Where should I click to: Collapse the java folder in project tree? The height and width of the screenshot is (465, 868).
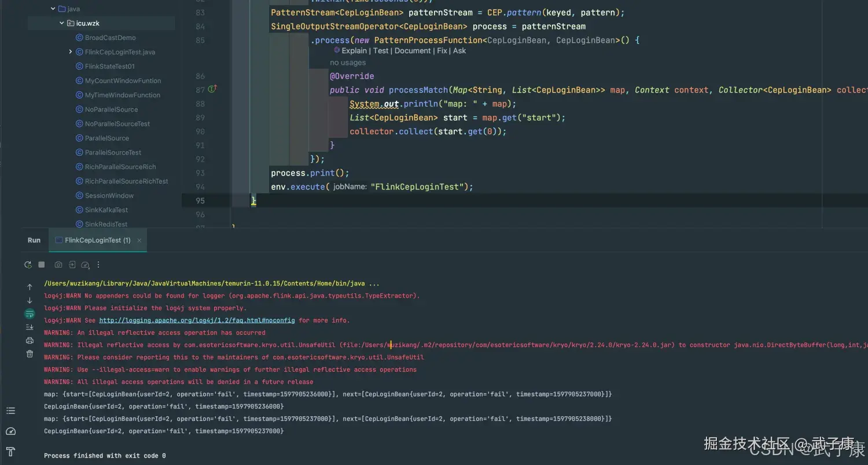click(x=53, y=9)
